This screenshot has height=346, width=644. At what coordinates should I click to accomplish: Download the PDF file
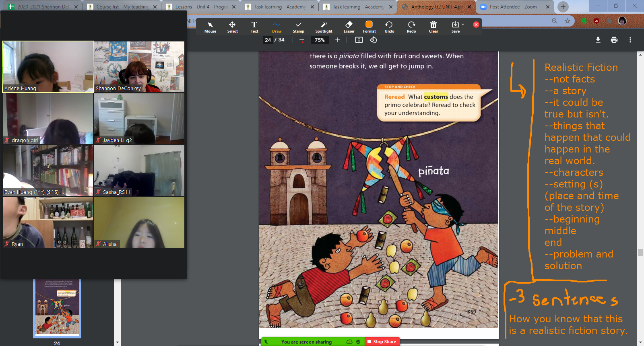click(598, 40)
